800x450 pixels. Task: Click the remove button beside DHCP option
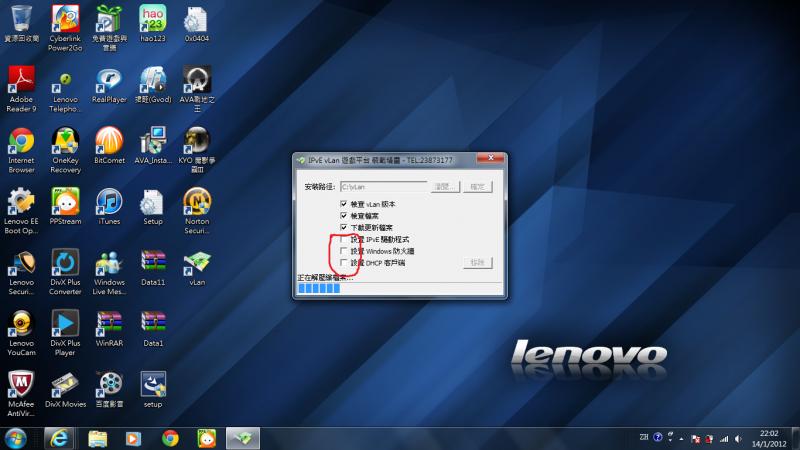coord(478,263)
